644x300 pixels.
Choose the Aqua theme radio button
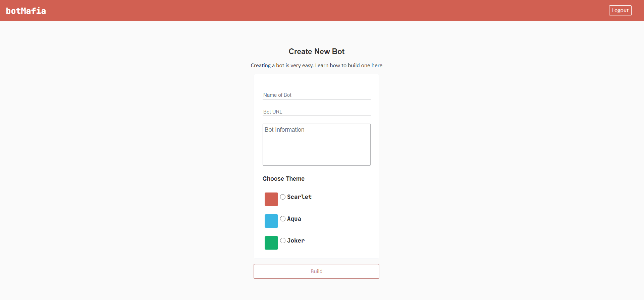click(x=283, y=219)
